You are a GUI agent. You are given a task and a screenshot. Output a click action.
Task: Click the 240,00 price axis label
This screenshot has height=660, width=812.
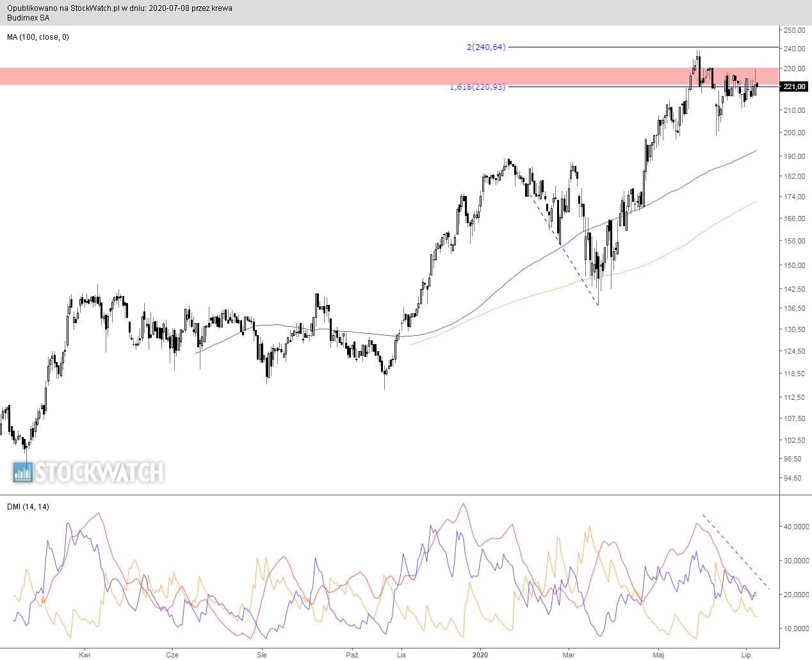796,49
